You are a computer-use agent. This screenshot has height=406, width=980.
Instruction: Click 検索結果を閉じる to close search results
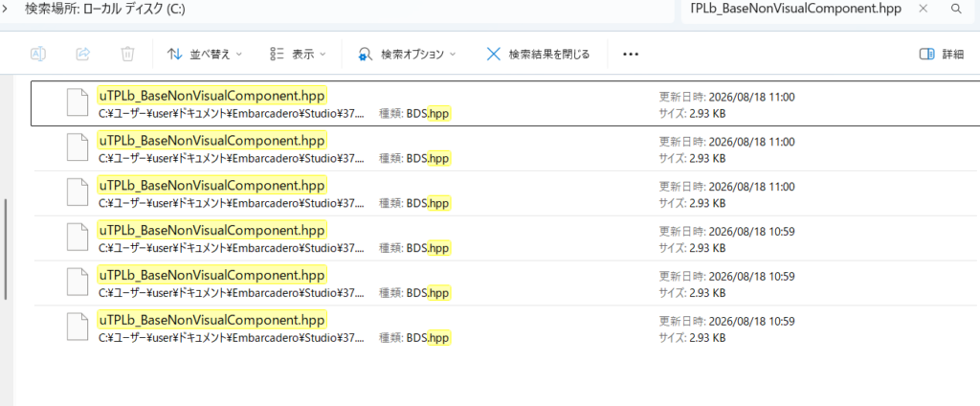538,55
